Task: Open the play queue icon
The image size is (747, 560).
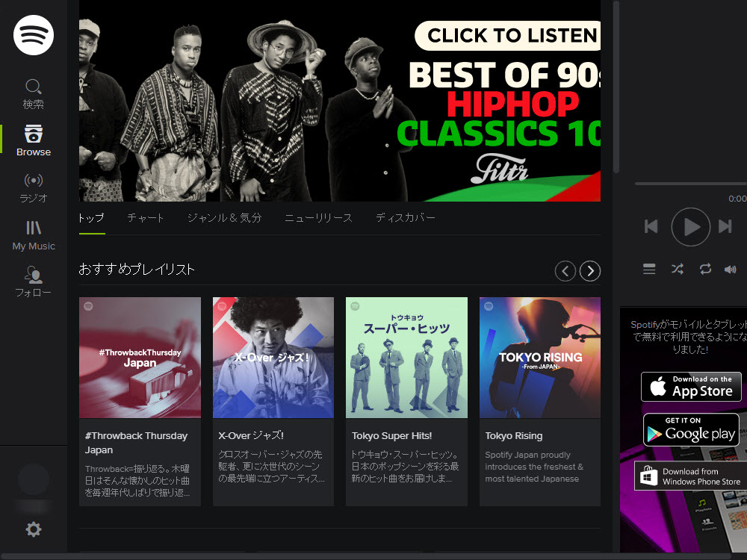Action: point(649,269)
